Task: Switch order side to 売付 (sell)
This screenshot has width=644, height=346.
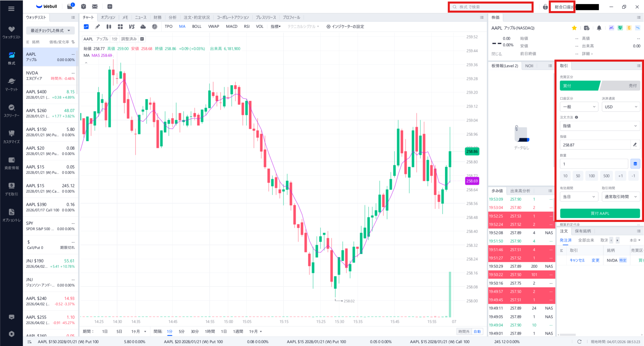Action: (621, 86)
